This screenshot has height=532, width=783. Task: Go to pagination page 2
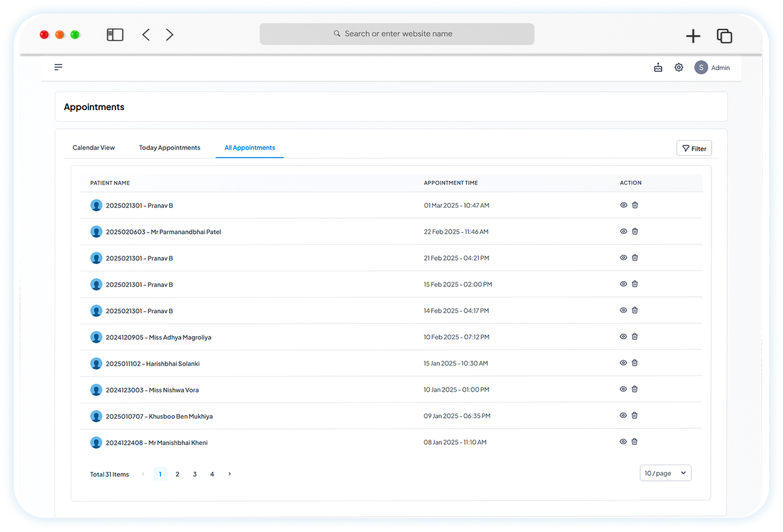177,474
